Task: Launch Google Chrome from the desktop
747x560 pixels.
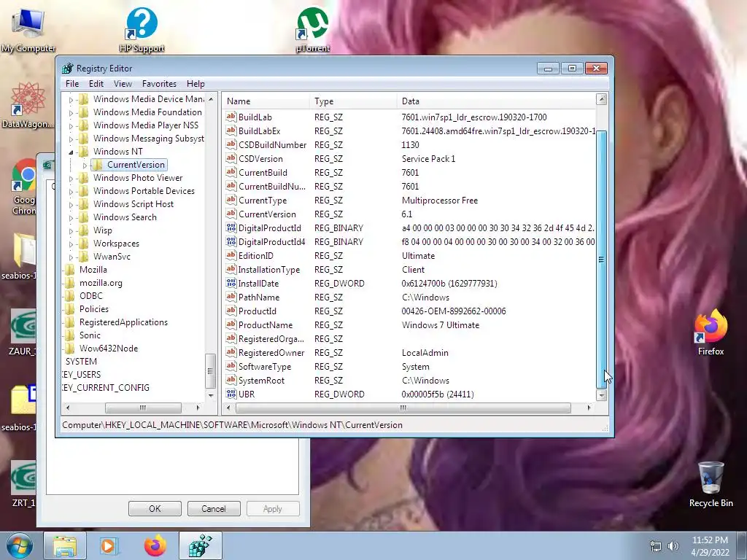Action: tap(24, 187)
